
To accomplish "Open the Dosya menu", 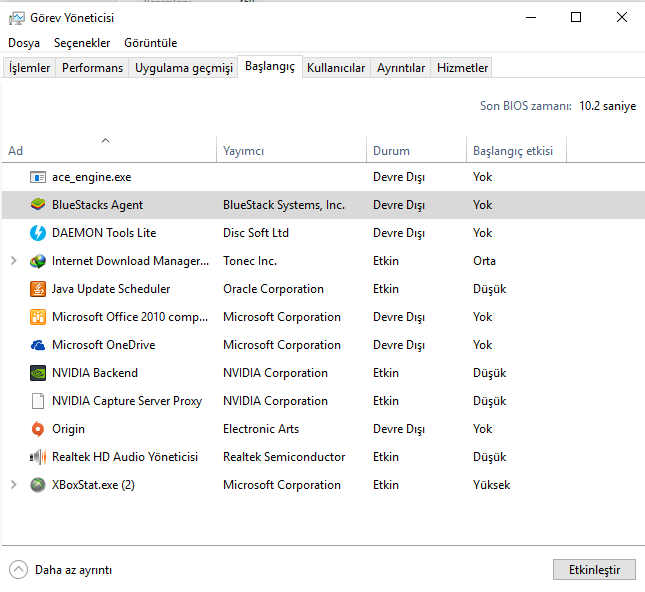I will 24,43.
